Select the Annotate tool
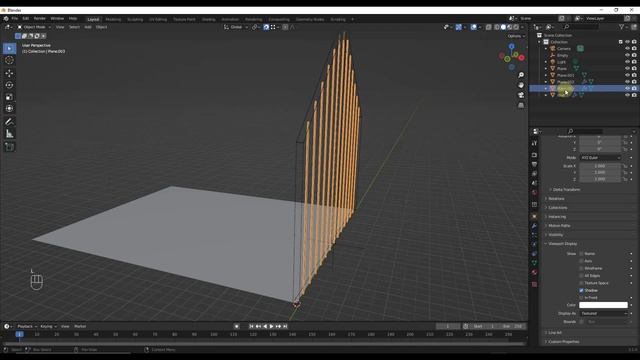 (9, 122)
